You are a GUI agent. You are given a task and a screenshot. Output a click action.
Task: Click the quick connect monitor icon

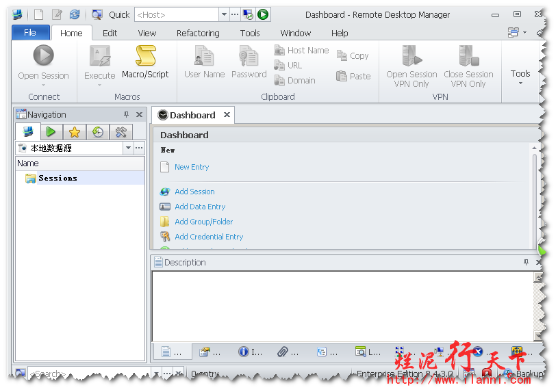(x=97, y=14)
